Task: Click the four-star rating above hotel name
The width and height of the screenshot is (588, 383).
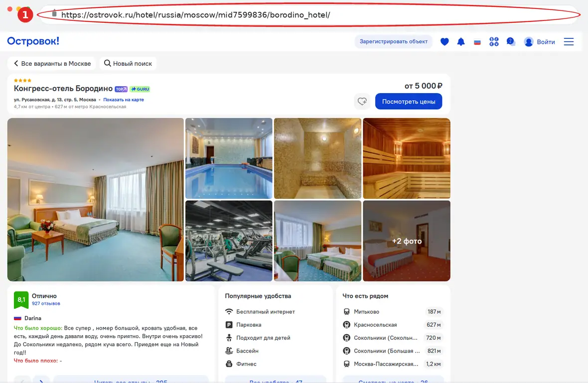Action: coord(22,80)
